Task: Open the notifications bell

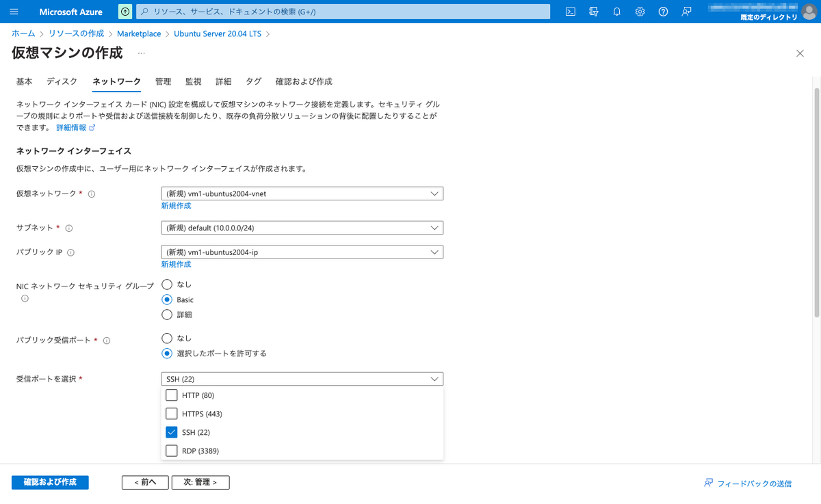Action: coord(617,12)
